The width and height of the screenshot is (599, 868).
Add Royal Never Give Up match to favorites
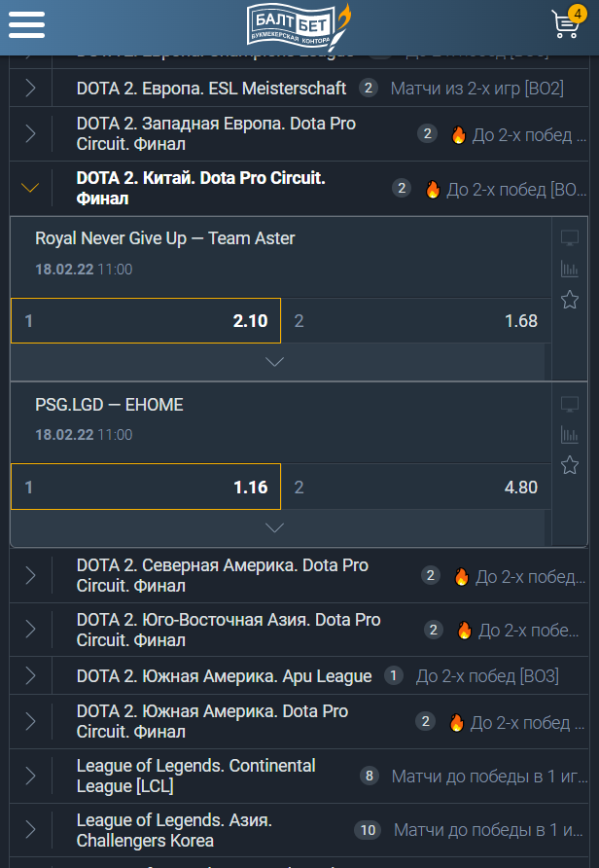pyautogui.click(x=570, y=300)
